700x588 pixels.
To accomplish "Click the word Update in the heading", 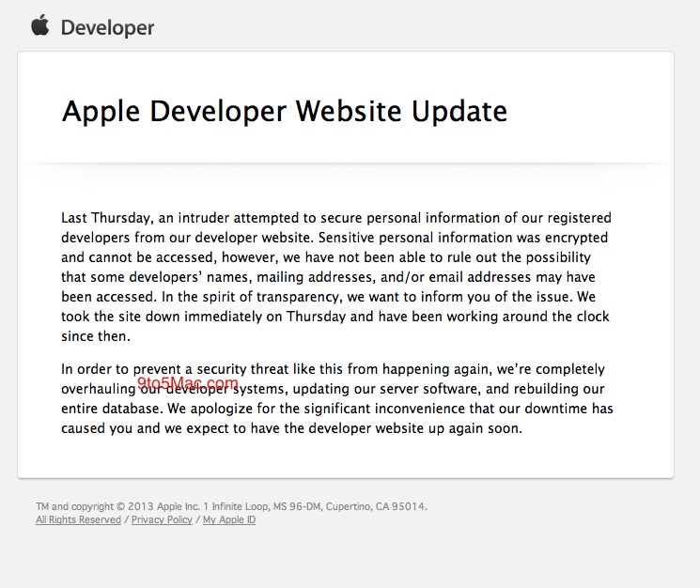I will pyautogui.click(x=459, y=111).
